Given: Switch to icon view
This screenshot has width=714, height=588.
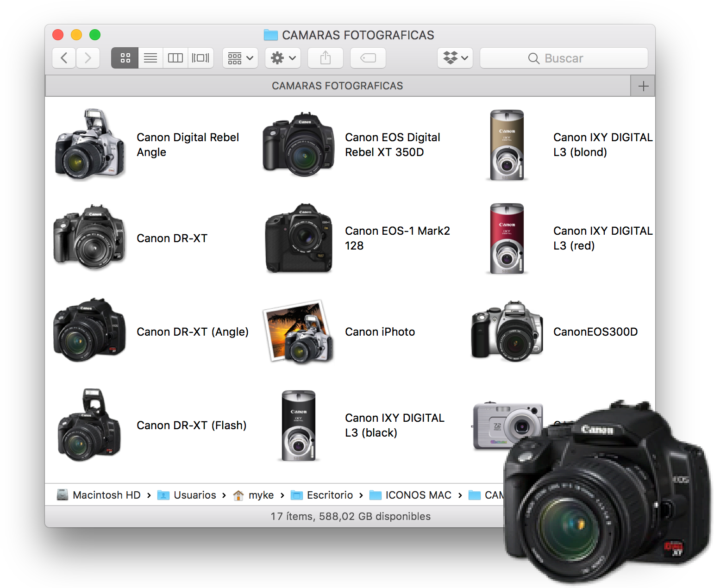Looking at the screenshot, I should pyautogui.click(x=125, y=58).
